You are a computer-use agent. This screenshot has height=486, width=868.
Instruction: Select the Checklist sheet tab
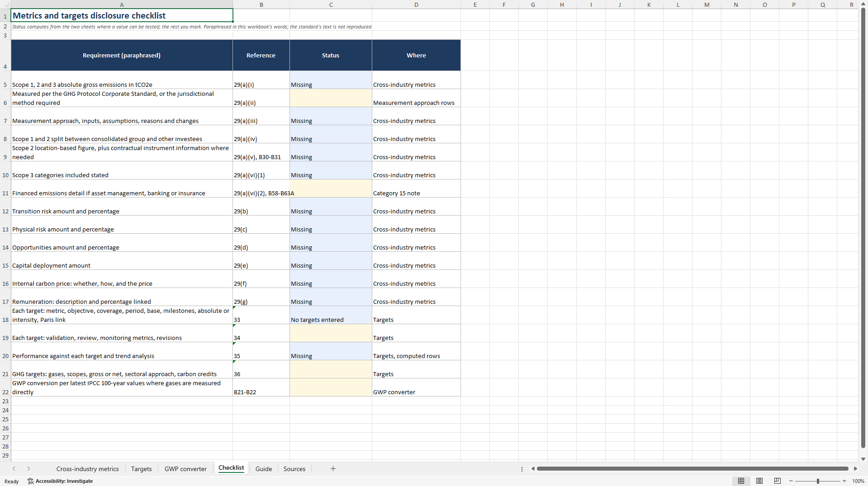[231, 468]
